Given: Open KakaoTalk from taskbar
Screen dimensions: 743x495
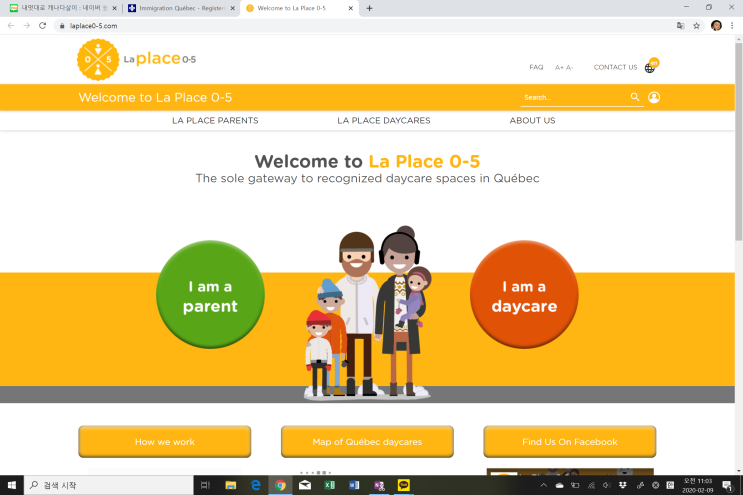Looking at the screenshot, I should (x=404, y=485).
